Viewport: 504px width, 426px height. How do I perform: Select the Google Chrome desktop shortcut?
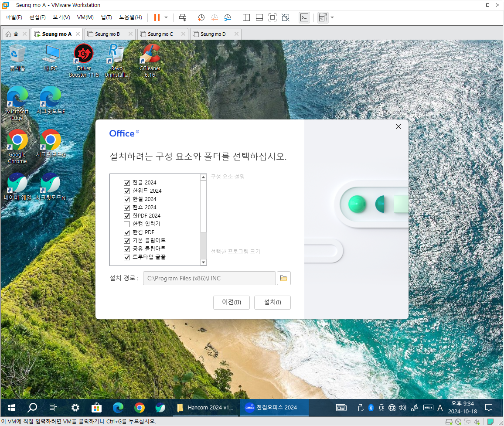coord(17,147)
